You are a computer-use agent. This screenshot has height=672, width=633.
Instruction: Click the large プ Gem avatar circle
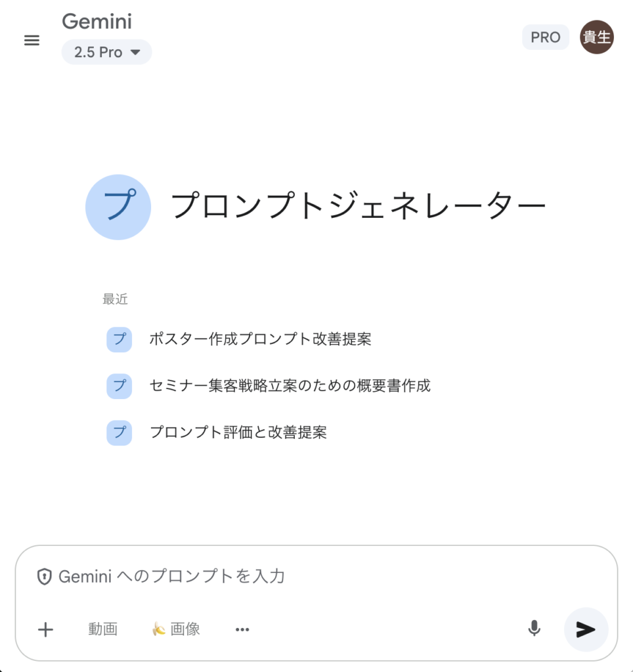coord(118,207)
